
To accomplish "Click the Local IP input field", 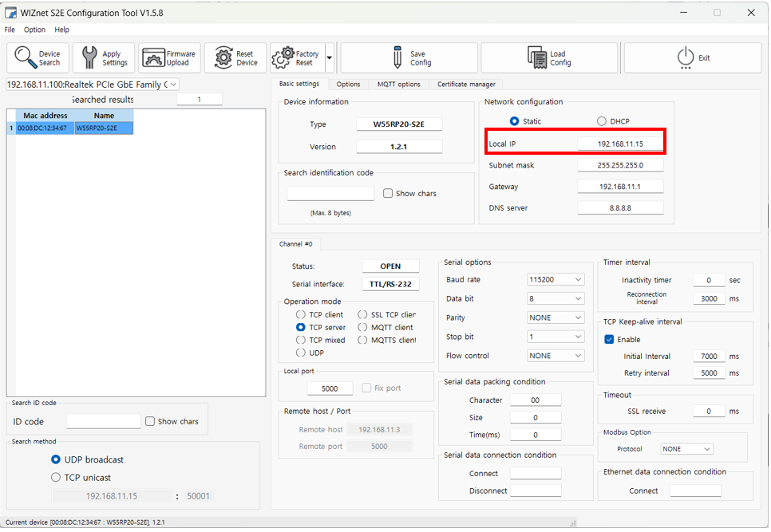I will coord(620,144).
